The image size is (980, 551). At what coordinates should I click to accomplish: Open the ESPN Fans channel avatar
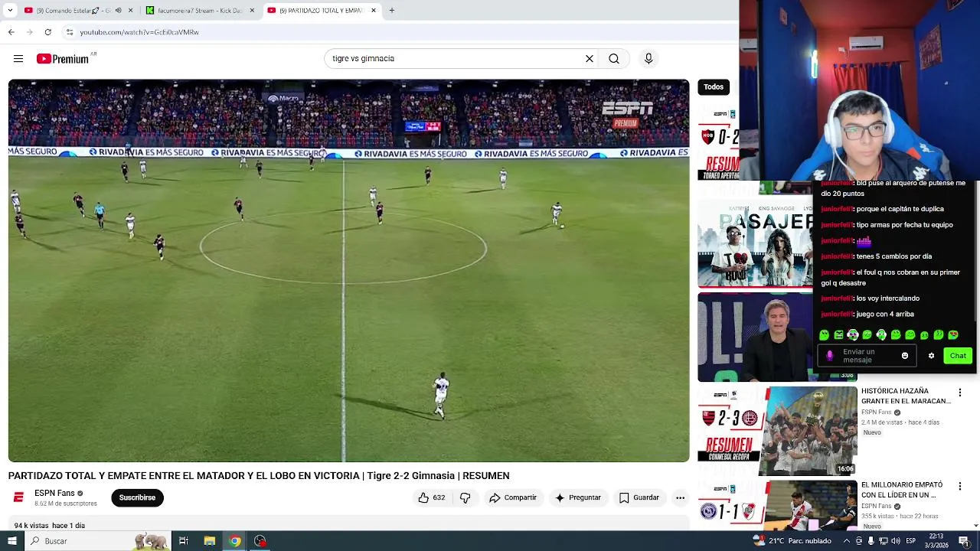(x=18, y=497)
